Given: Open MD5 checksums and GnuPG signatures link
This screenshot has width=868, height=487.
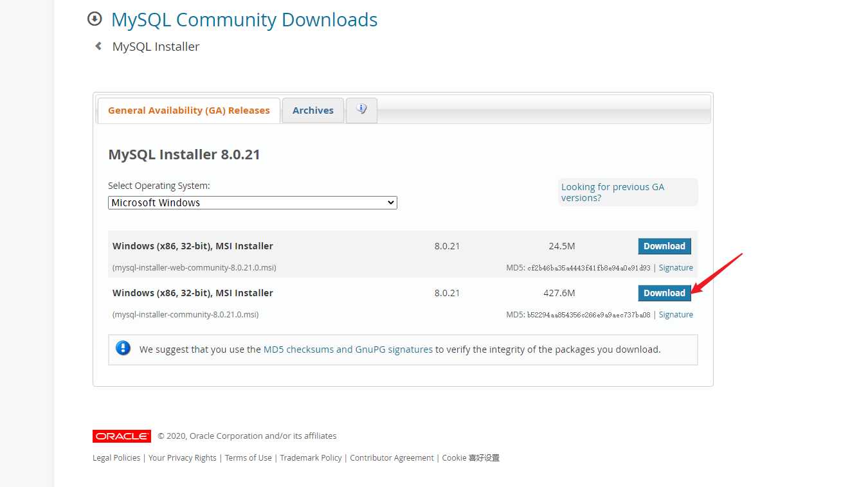Looking at the screenshot, I should point(348,350).
